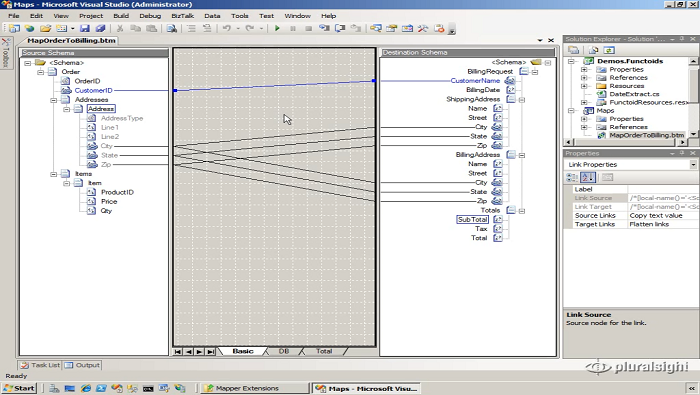The image size is (700, 395).
Task: Go to last grid page button
Action: coord(210,352)
